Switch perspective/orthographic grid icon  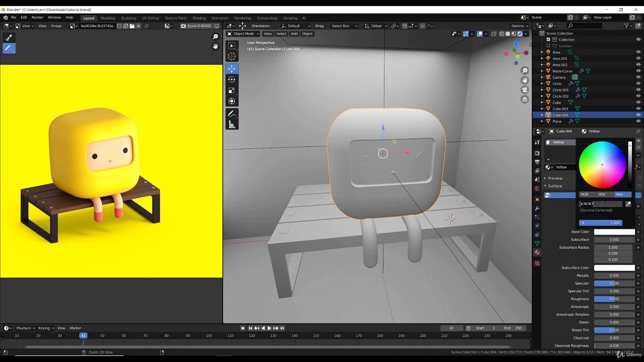[x=525, y=100]
